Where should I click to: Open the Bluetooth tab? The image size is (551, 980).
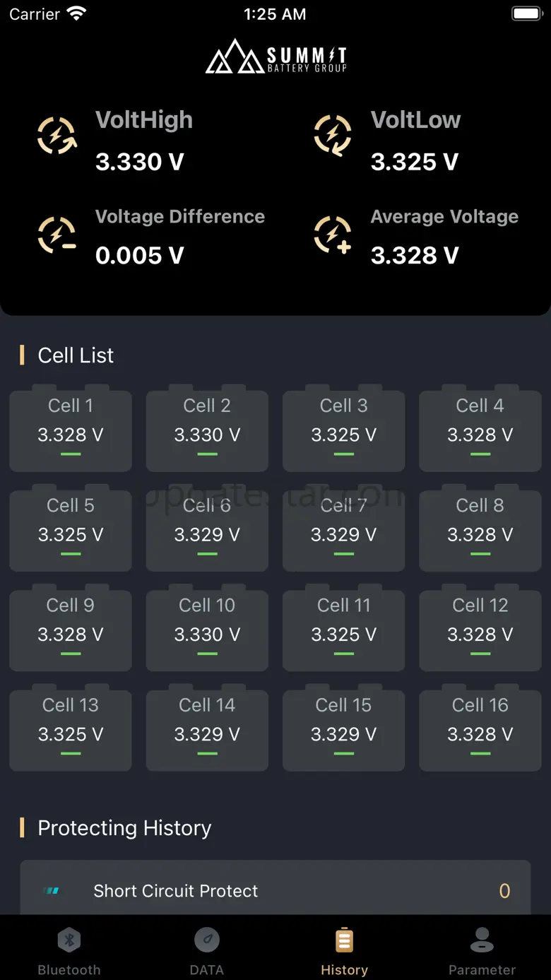pyautogui.click(x=69, y=950)
